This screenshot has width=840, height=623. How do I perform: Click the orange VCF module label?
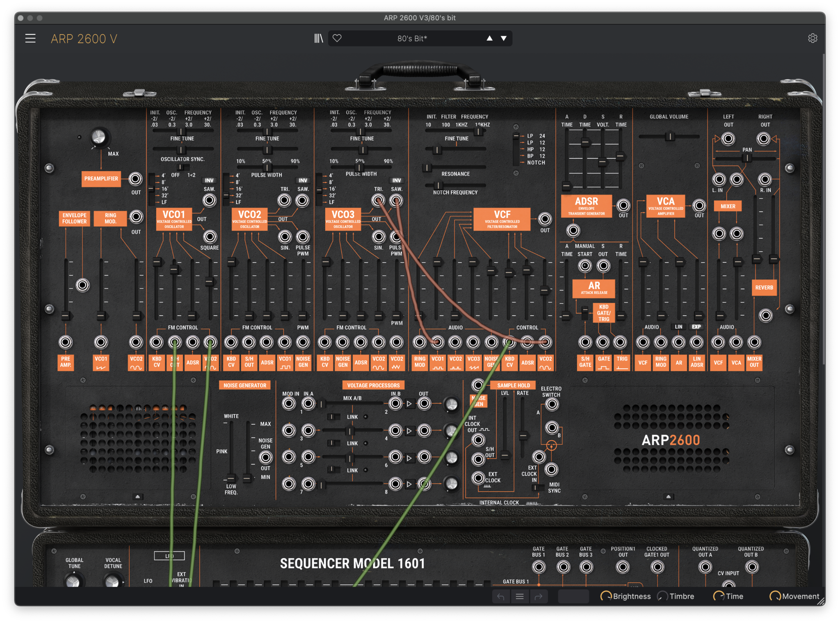point(502,219)
